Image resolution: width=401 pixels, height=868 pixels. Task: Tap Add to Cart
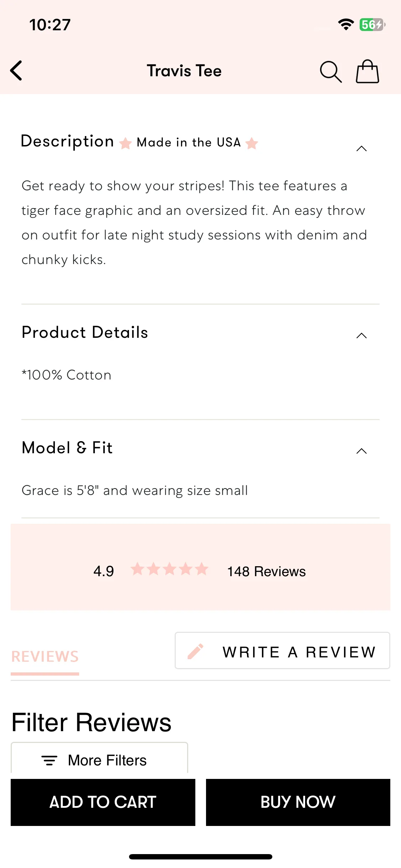pos(103,802)
